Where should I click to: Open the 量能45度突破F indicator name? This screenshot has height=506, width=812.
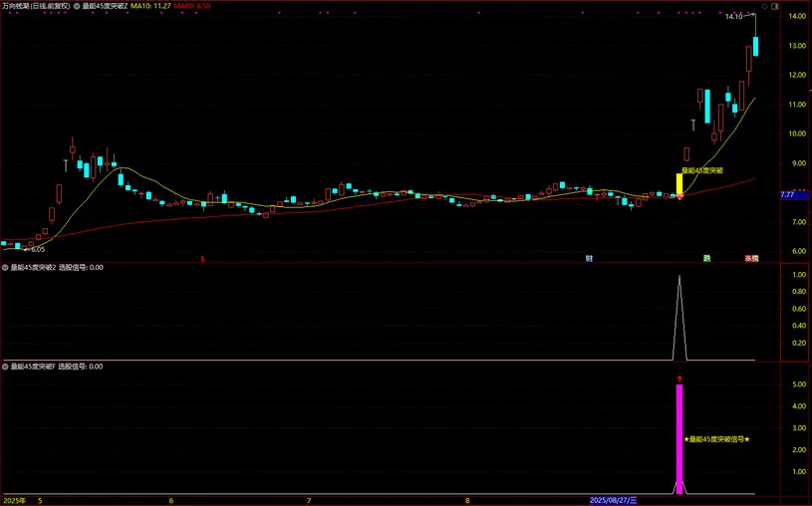[33, 367]
